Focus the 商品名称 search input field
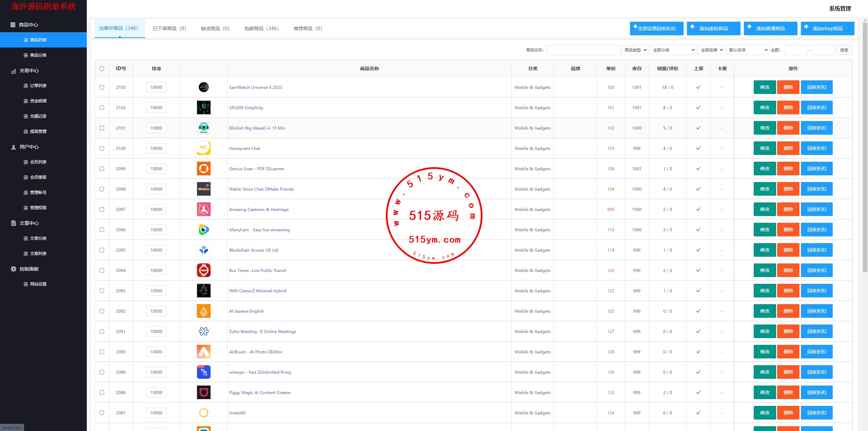Screen dimensions: 868x431 point(583,50)
